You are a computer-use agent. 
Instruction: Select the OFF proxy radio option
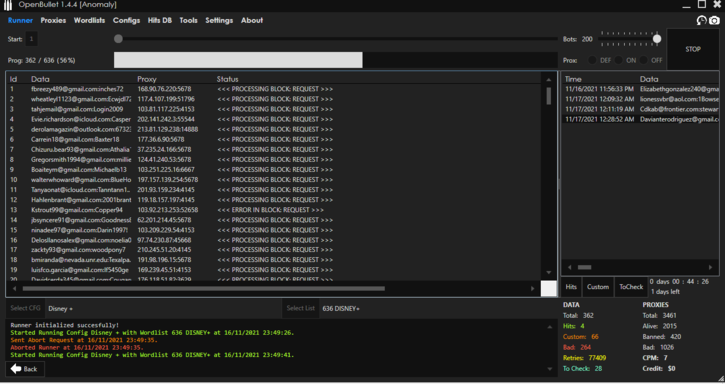click(643, 60)
